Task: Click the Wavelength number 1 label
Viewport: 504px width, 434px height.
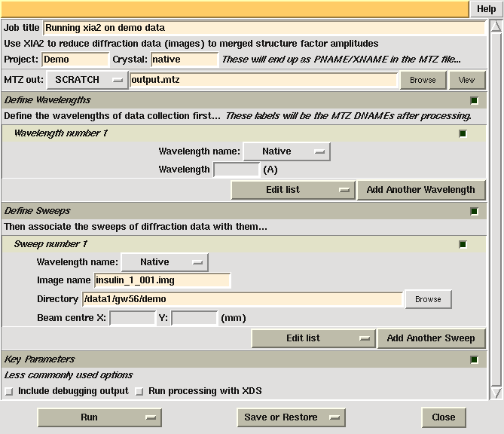Action: click(x=61, y=133)
